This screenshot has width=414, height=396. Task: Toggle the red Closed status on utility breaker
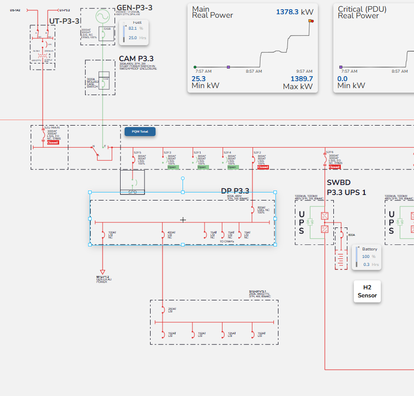coord(53,142)
